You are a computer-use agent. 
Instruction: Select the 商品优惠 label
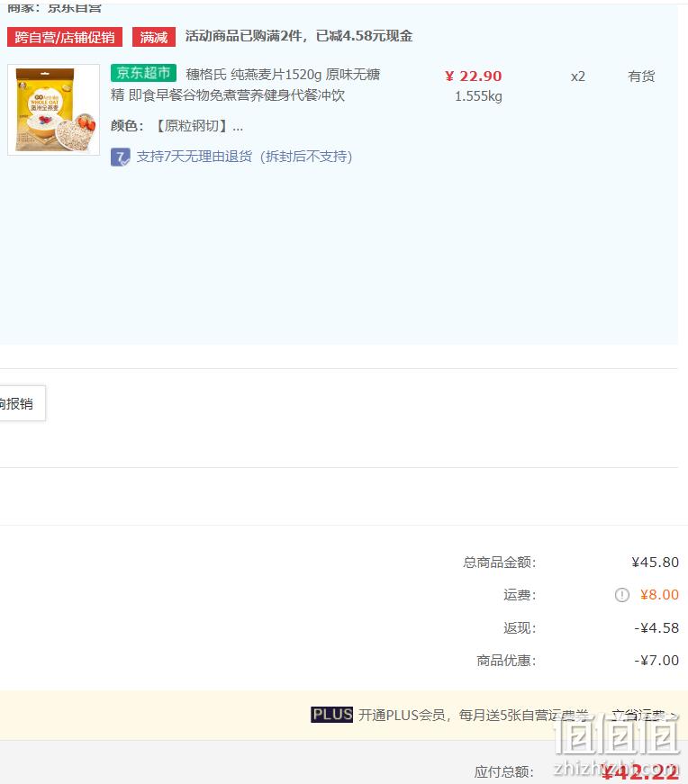tap(506, 661)
